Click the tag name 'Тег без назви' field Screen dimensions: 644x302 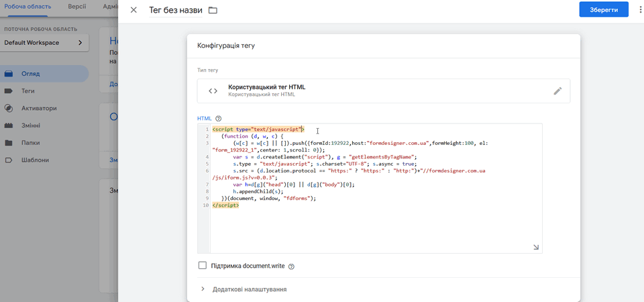[x=175, y=10]
